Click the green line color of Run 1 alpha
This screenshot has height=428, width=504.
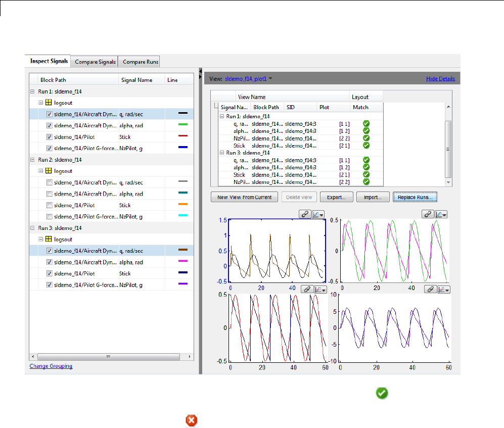point(183,124)
